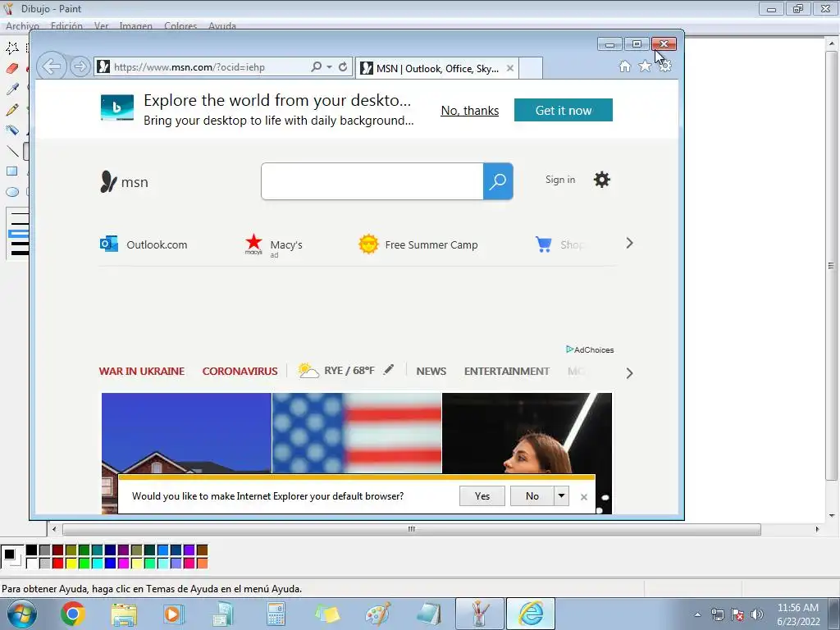Viewport: 840px width, 630px height.
Task: Click Yes on default browser prompt
Action: tap(482, 496)
